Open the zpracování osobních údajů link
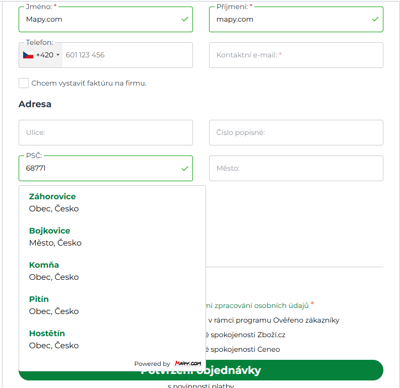This screenshot has width=400, height=388. pyautogui.click(x=259, y=305)
